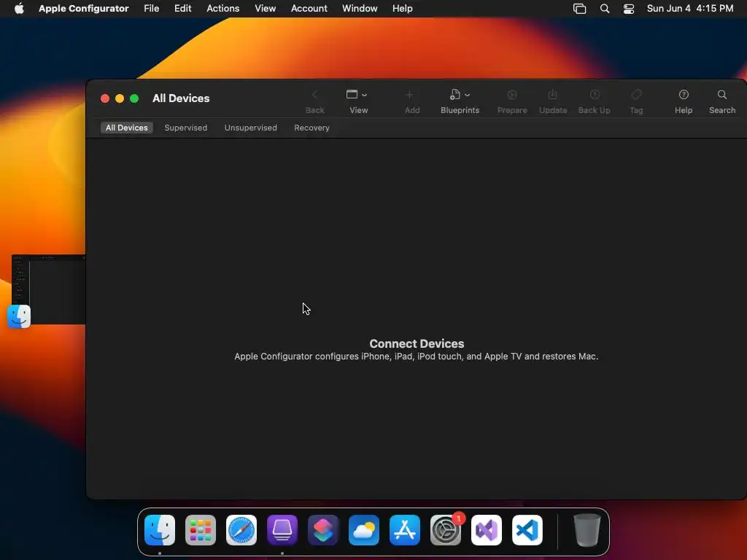Click the All Devices window title
Image resolution: width=747 pixels, height=560 pixels.
coord(181,98)
